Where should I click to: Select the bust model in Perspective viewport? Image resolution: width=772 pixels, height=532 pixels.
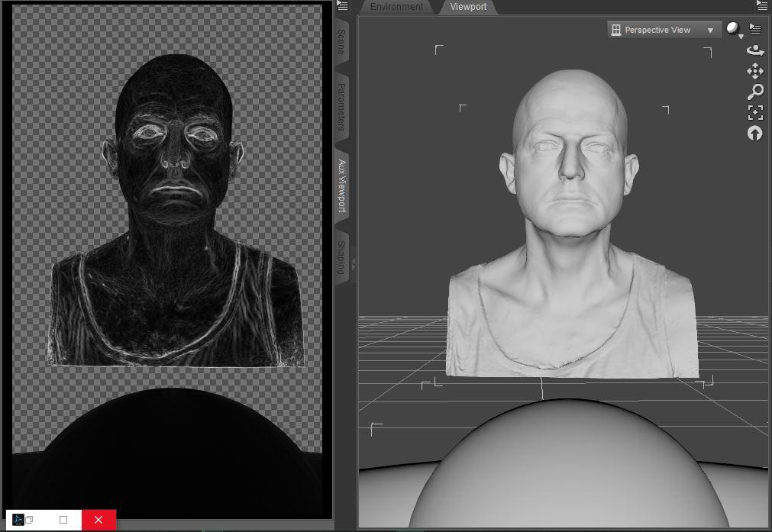[x=571, y=224]
